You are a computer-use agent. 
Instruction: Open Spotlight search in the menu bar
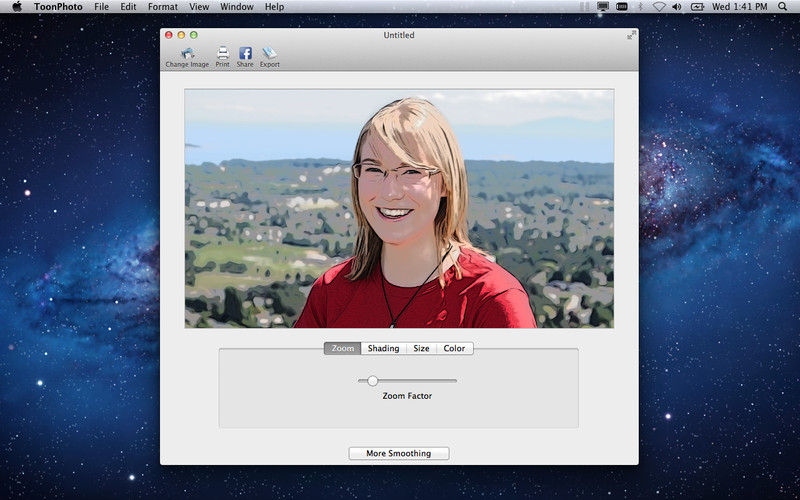pyautogui.click(x=783, y=7)
